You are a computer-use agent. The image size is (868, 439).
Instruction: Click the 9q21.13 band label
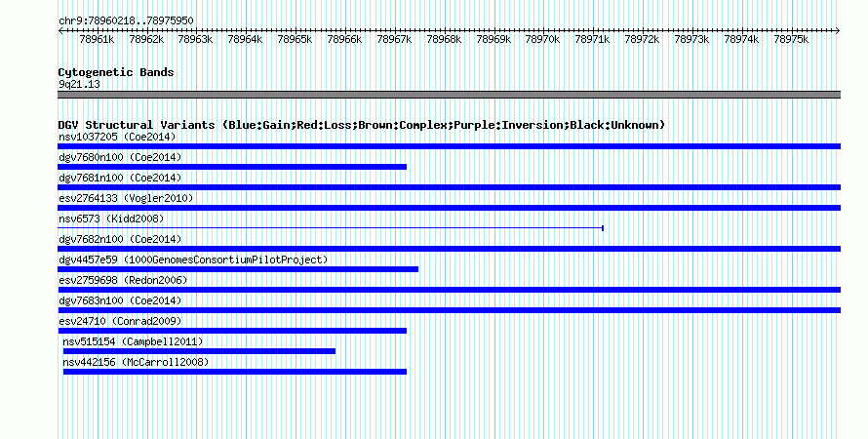(x=79, y=84)
